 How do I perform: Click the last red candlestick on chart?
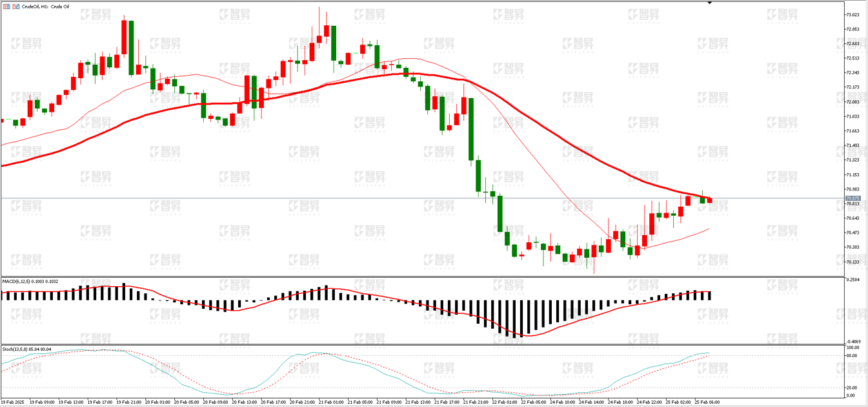[x=710, y=200]
